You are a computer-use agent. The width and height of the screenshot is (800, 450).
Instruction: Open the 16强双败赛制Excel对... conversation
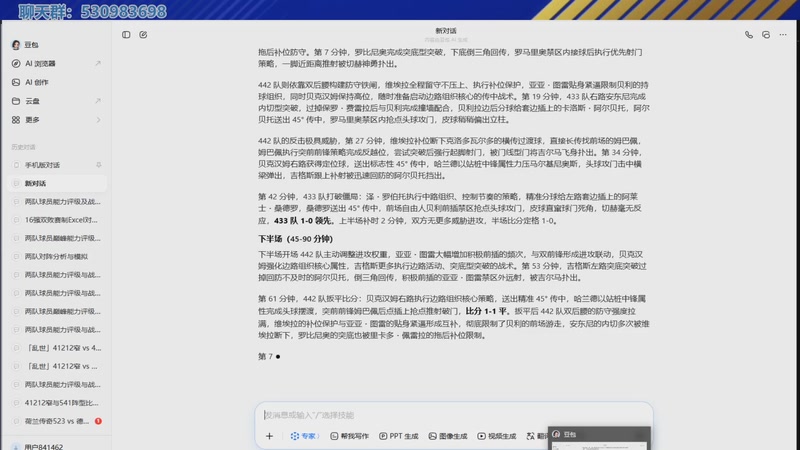(x=58, y=220)
